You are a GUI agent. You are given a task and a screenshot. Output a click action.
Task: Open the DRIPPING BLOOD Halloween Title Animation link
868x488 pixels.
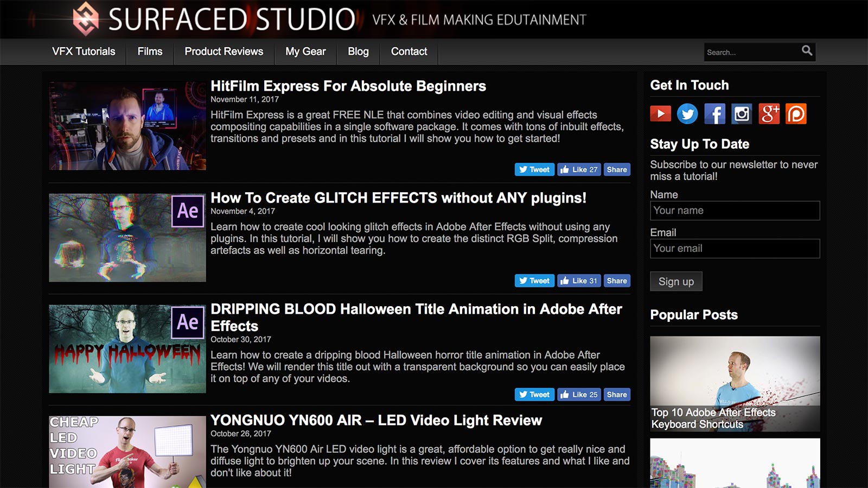click(416, 318)
